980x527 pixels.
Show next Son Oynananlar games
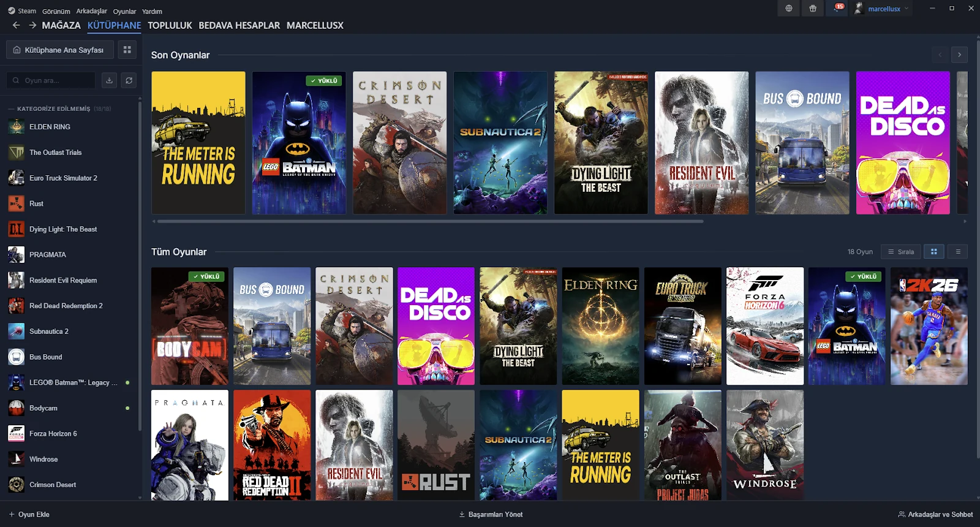pos(959,55)
